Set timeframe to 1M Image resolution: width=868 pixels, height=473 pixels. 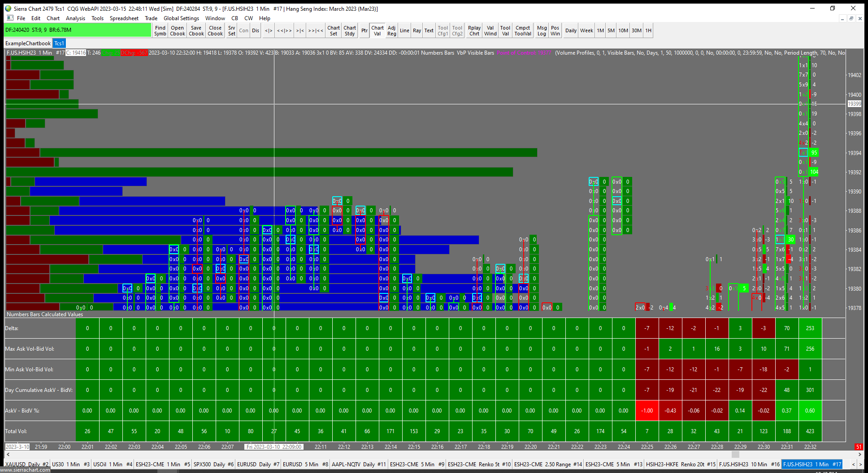[600, 30]
